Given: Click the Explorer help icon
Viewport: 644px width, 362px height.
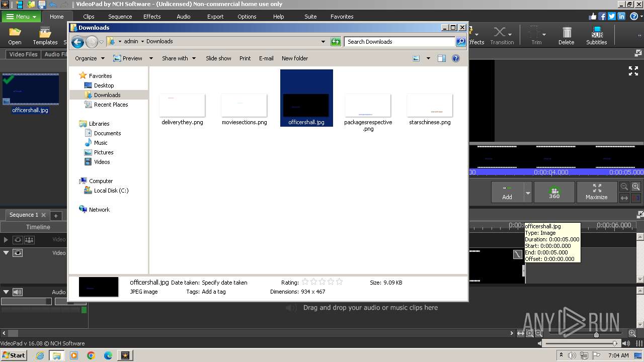Looking at the screenshot, I should [456, 58].
